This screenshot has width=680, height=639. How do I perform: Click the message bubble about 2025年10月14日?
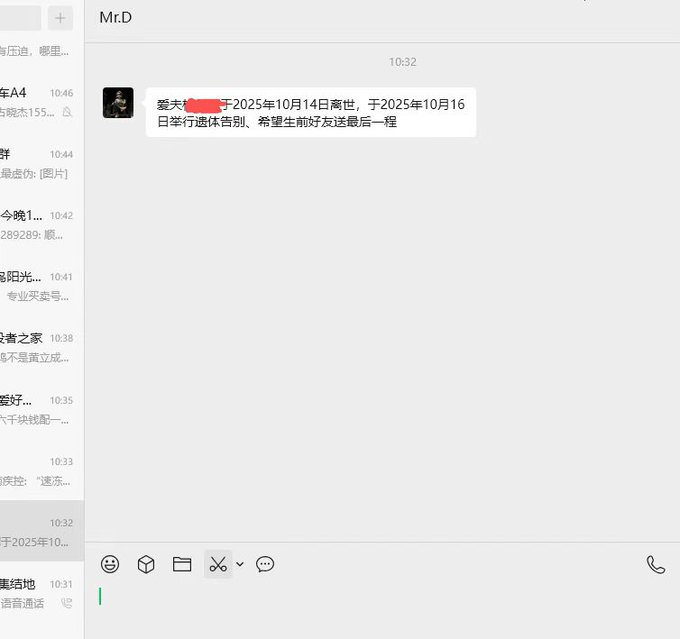tap(311, 112)
